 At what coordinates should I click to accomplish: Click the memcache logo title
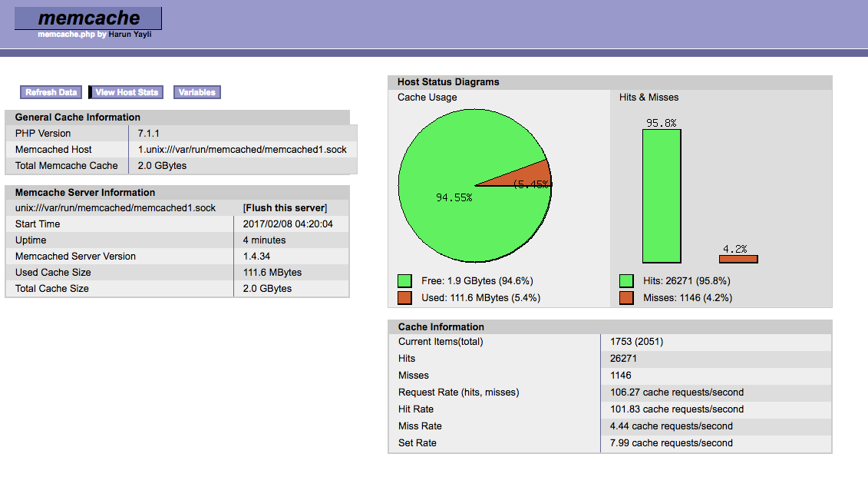[88, 18]
